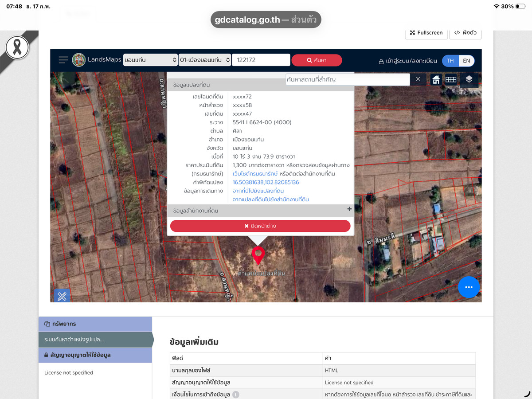This screenshot has height=399, width=532.
Task: Switch language to TH
Action: pyautogui.click(x=450, y=61)
